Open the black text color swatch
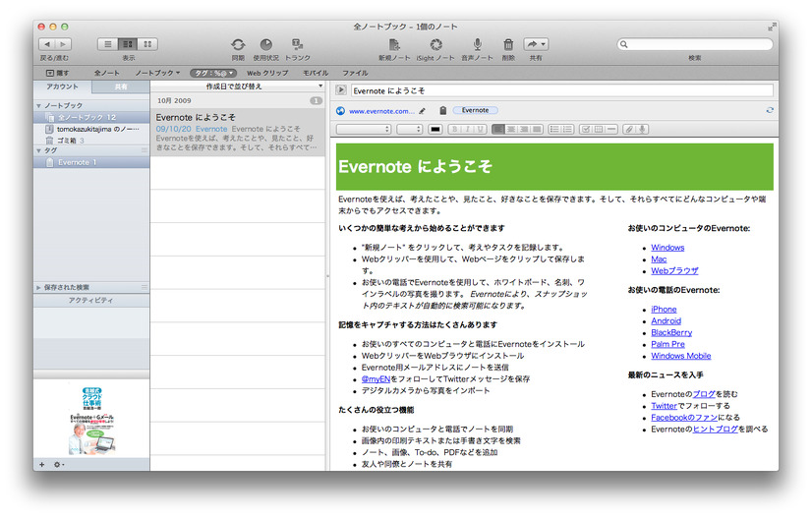Screen dimensions: 812x517 435,130
